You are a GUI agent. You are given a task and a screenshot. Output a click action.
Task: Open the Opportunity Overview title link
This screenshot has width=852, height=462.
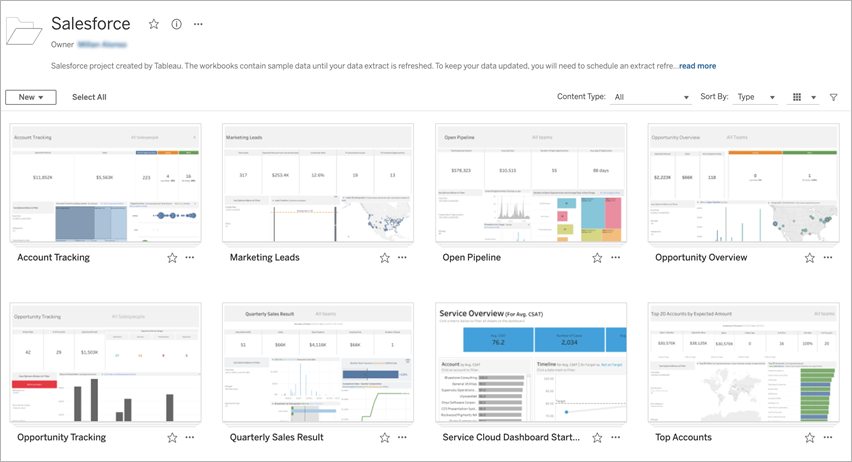pyautogui.click(x=701, y=258)
